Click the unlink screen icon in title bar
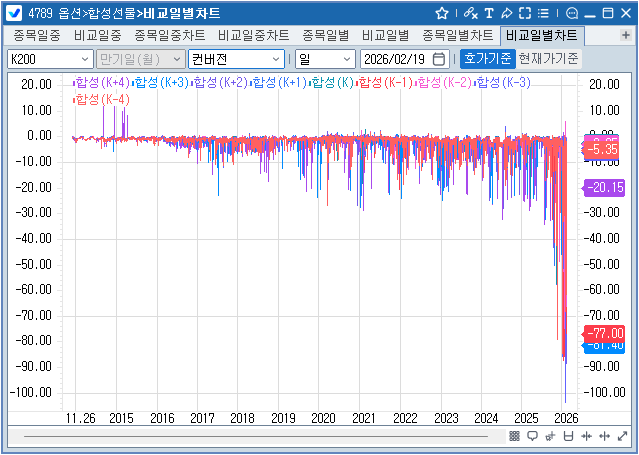Screen dimensions: 639x455 click(x=470, y=13)
